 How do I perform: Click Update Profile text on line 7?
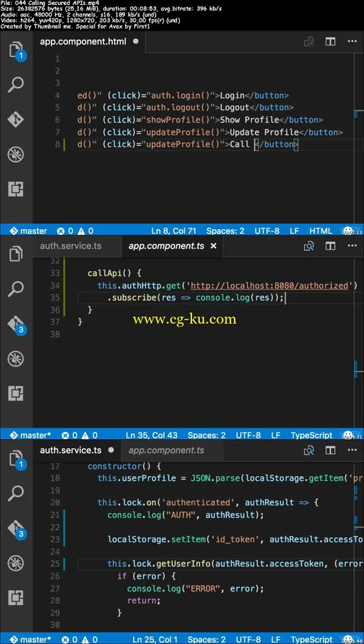point(264,132)
